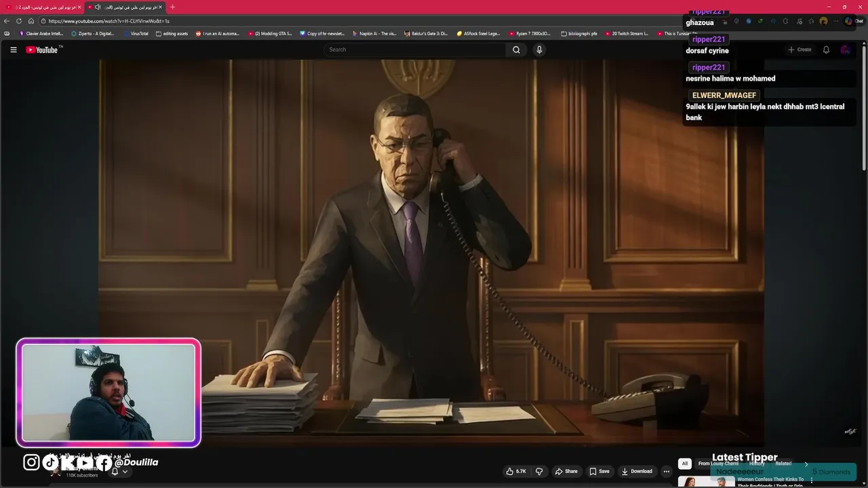Select the Related filter chip
Viewport: 868px width, 488px height.
(783, 464)
